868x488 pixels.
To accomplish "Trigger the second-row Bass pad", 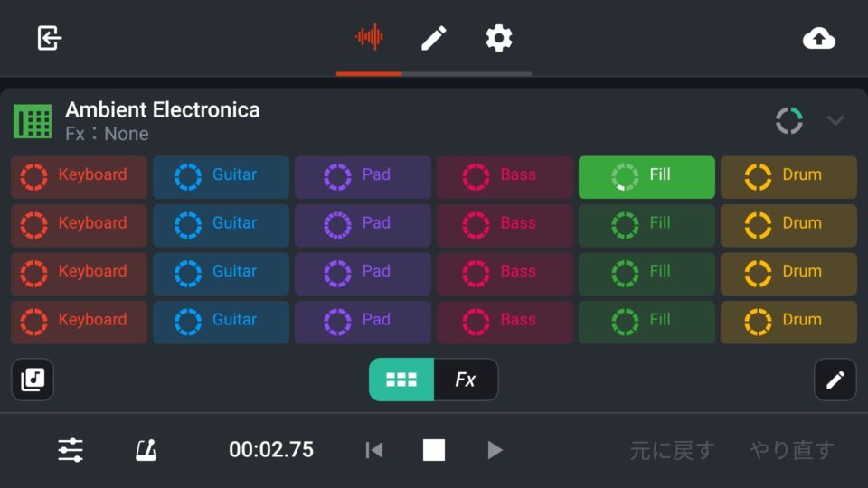I will (x=505, y=225).
